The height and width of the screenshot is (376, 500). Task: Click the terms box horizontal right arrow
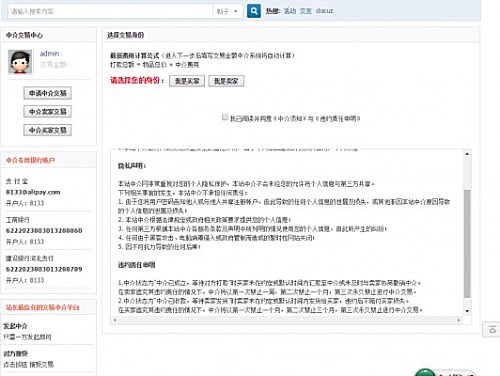tap(459, 320)
